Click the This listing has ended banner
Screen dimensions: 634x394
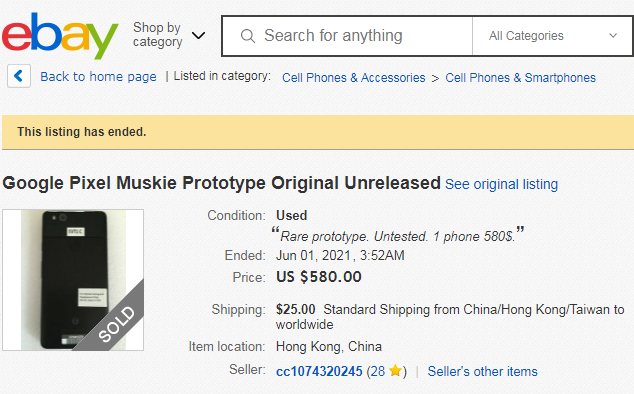[x=318, y=132]
